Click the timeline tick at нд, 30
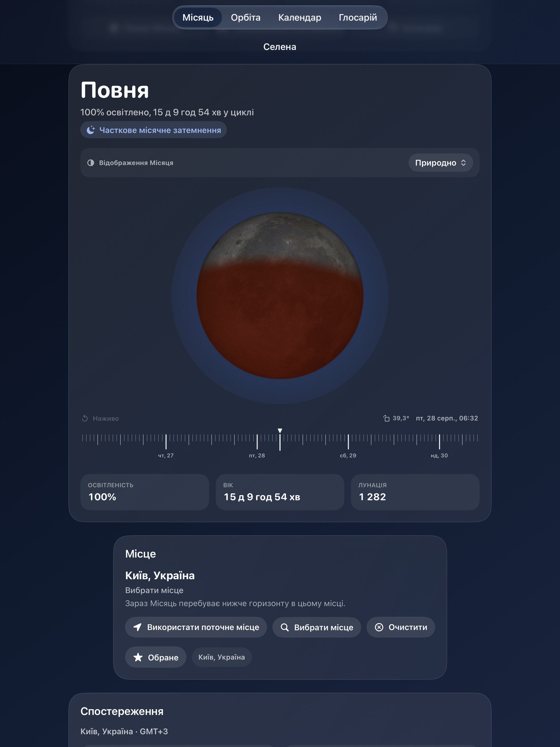 439,442
